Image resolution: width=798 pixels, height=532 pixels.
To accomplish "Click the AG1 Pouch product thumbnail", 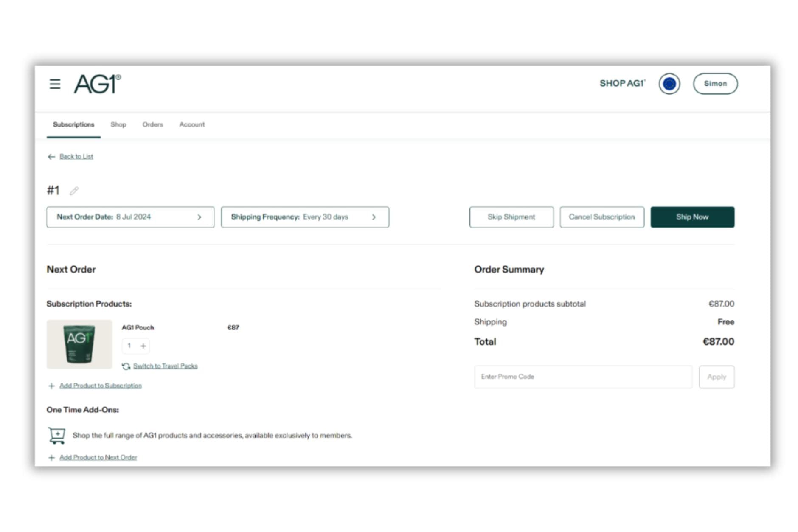I will point(79,344).
